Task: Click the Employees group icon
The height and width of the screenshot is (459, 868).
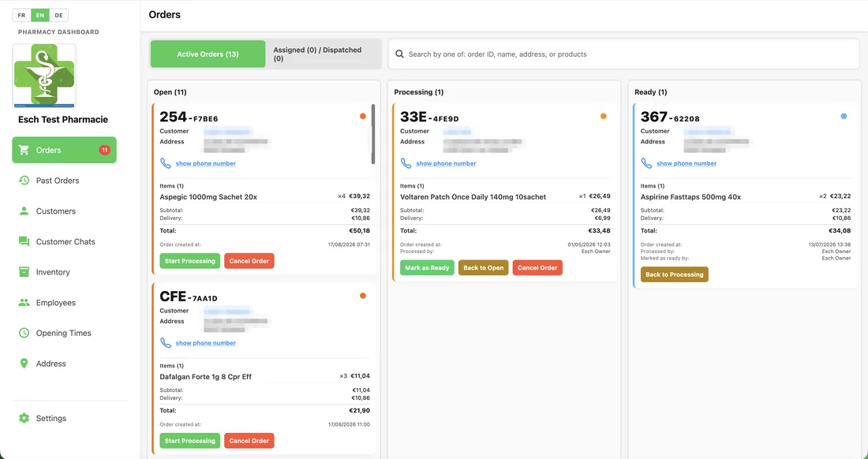Action: coord(24,303)
